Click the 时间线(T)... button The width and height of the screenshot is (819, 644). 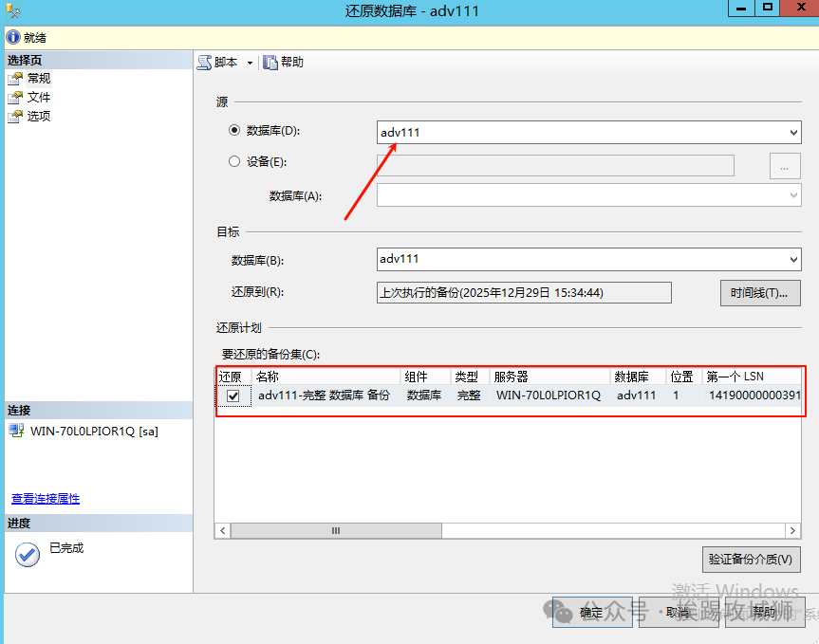coord(759,293)
